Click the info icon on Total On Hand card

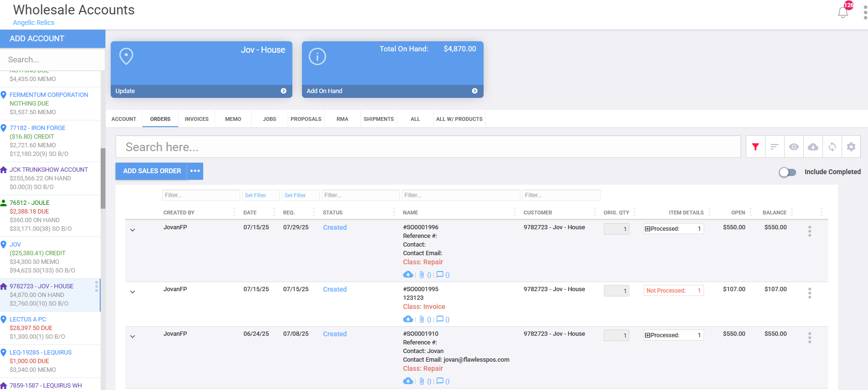click(x=317, y=56)
